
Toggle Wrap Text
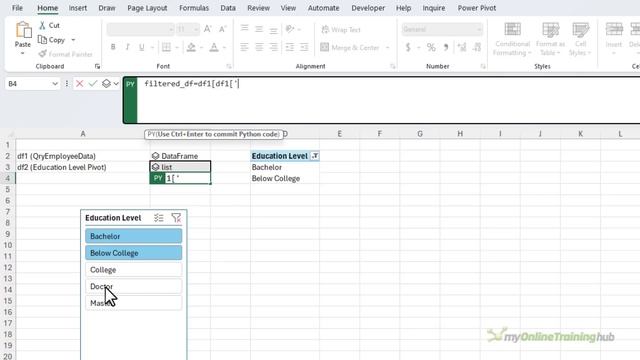(341, 29)
